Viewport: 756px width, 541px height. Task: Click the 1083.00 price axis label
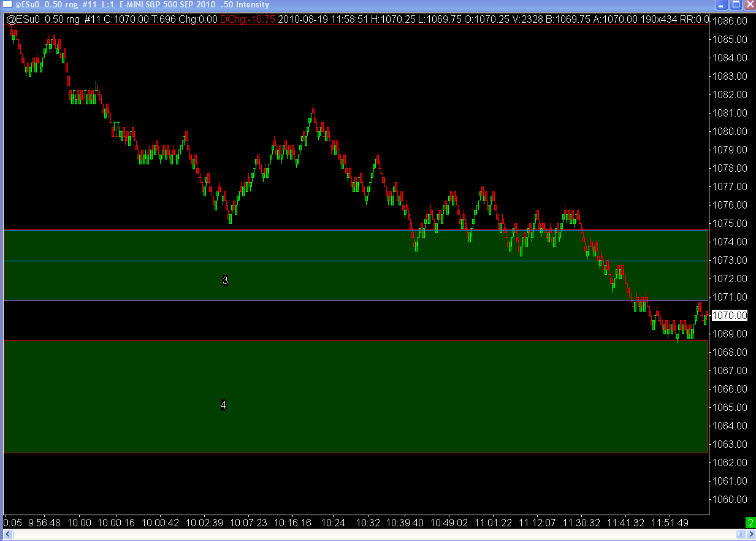pyautogui.click(x=730, y=76)
